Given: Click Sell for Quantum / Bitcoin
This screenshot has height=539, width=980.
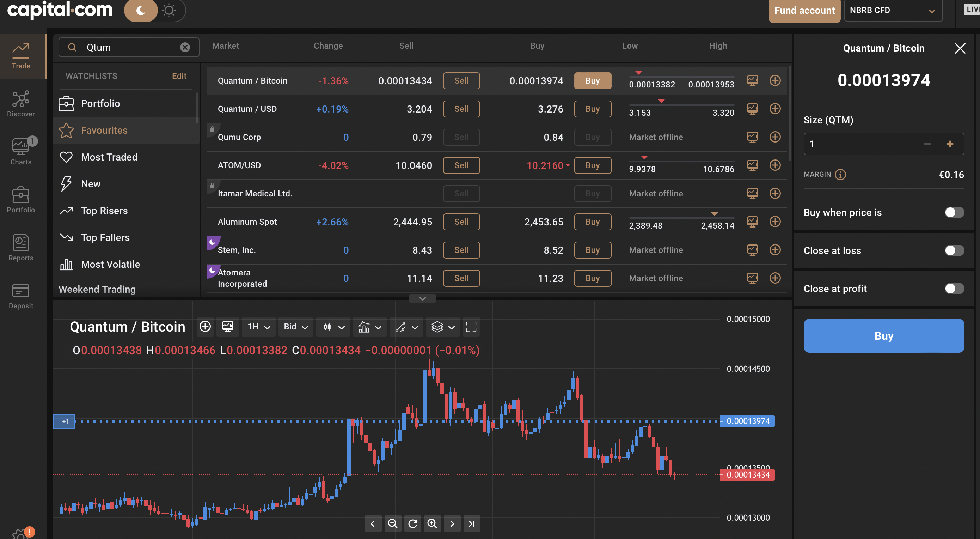Looking at the screenshot, I should (x=461, y=81).
